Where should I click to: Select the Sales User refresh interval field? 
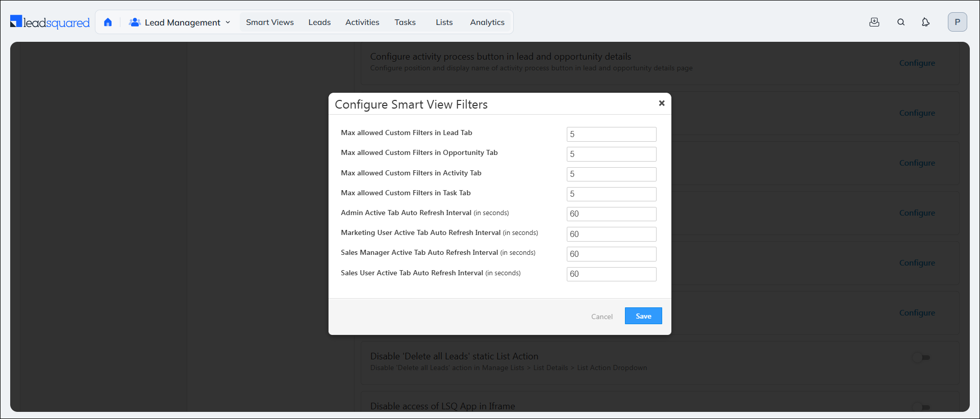point(611,274)
